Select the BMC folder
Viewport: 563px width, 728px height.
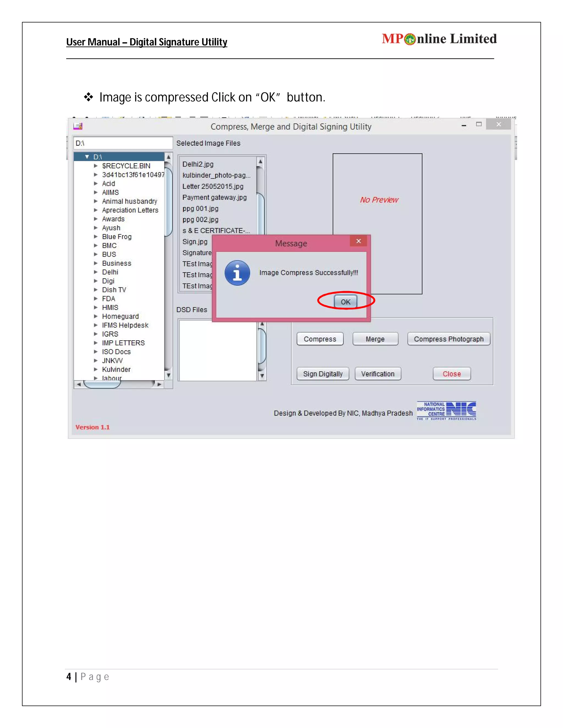click(109, 245)
